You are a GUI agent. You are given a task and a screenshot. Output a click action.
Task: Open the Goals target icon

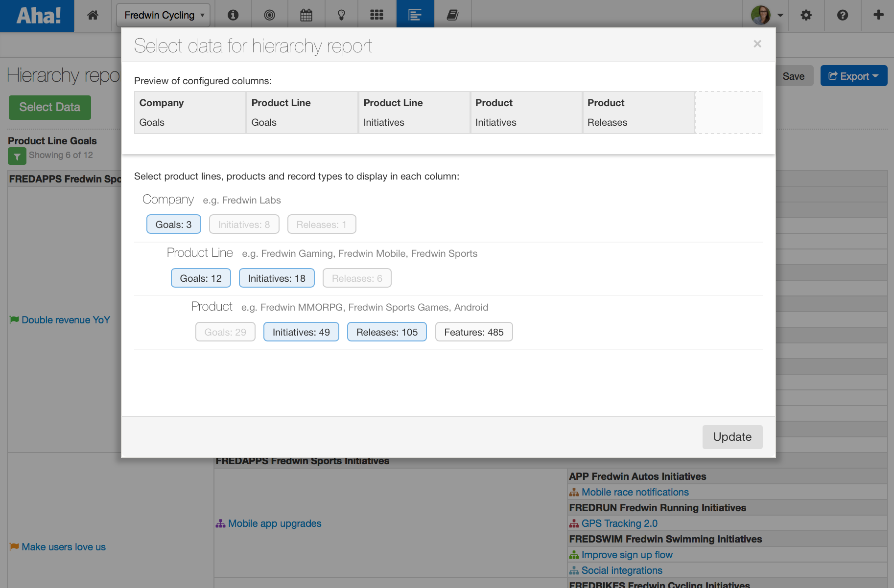click(270, 15)
